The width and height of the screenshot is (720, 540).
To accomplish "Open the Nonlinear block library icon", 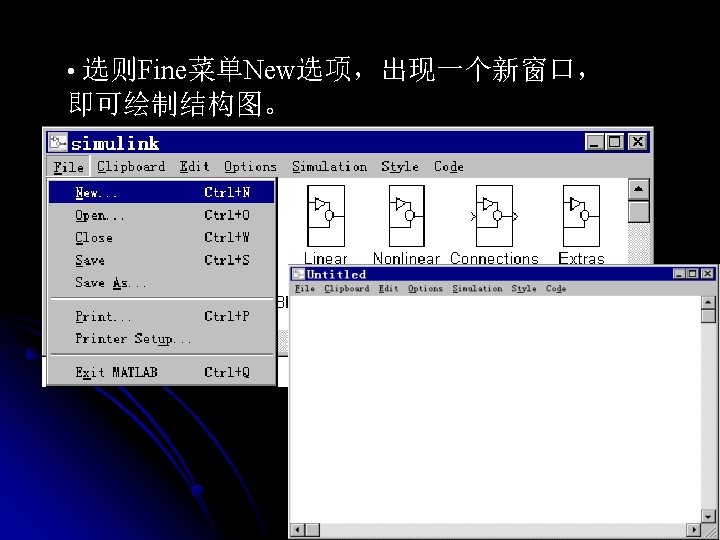I will point(406,216).
